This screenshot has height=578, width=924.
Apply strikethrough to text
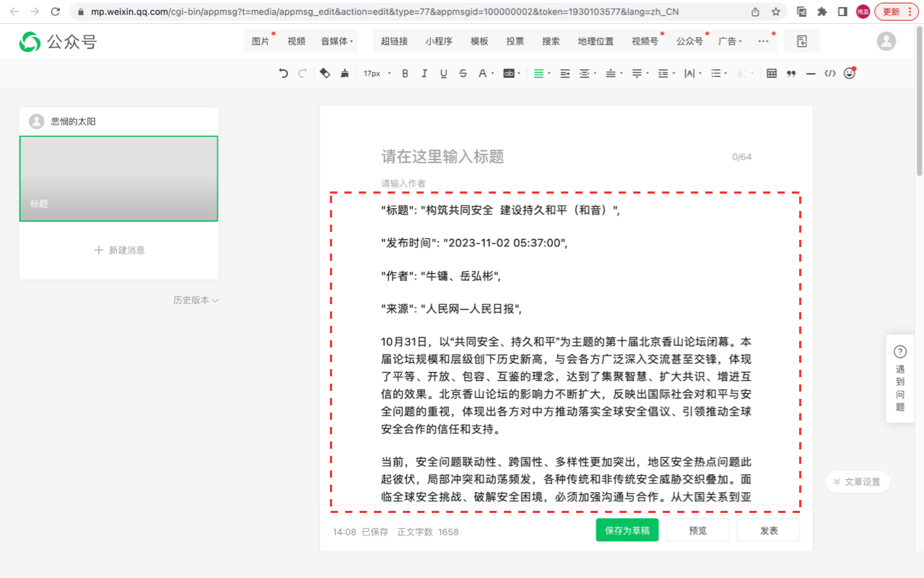[463, 73]
